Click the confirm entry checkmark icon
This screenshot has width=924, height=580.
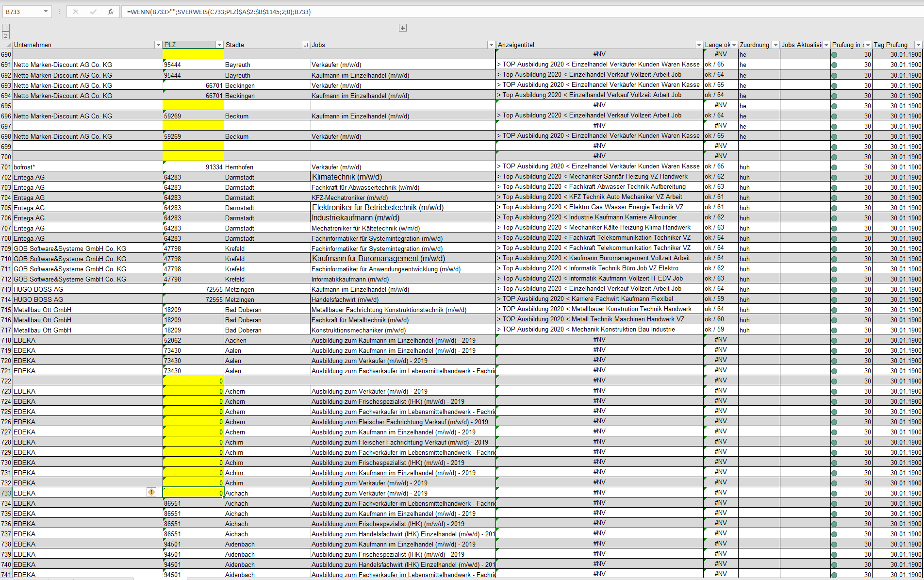click(x=93, y=12)
